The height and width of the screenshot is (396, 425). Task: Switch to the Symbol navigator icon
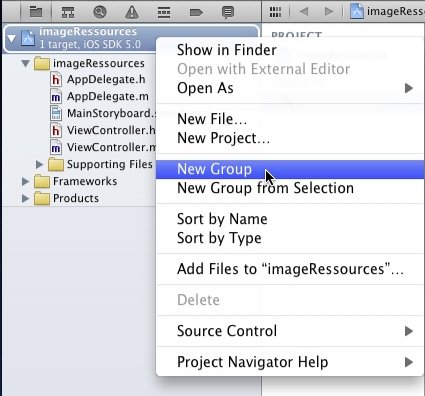68,12
